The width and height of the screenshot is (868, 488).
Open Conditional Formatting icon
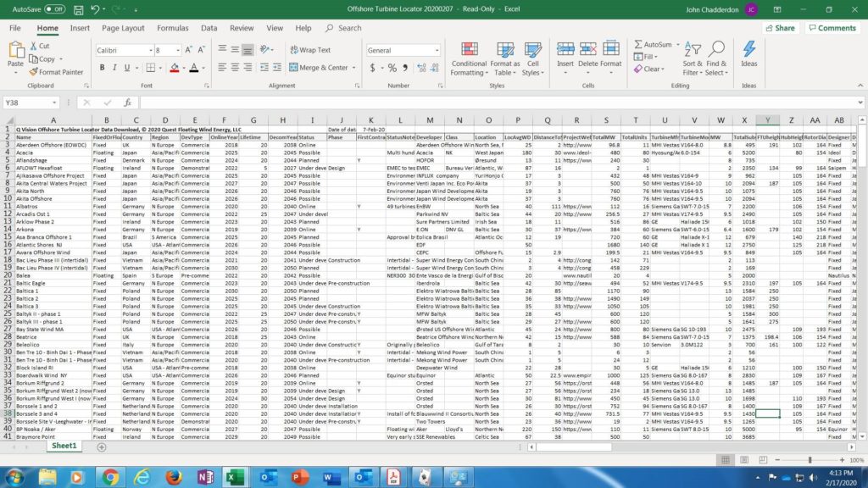pyautogui.click(x=470, y=49)
